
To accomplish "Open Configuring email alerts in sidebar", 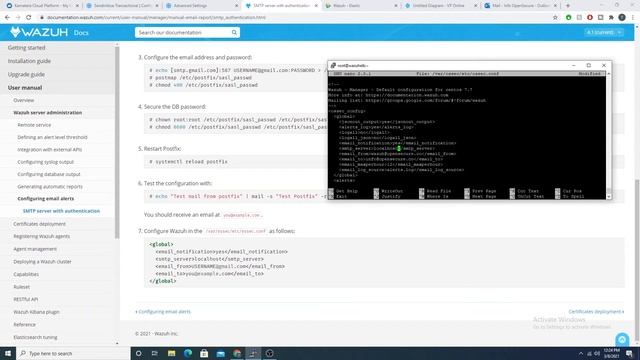I will (x=46, y=199).
